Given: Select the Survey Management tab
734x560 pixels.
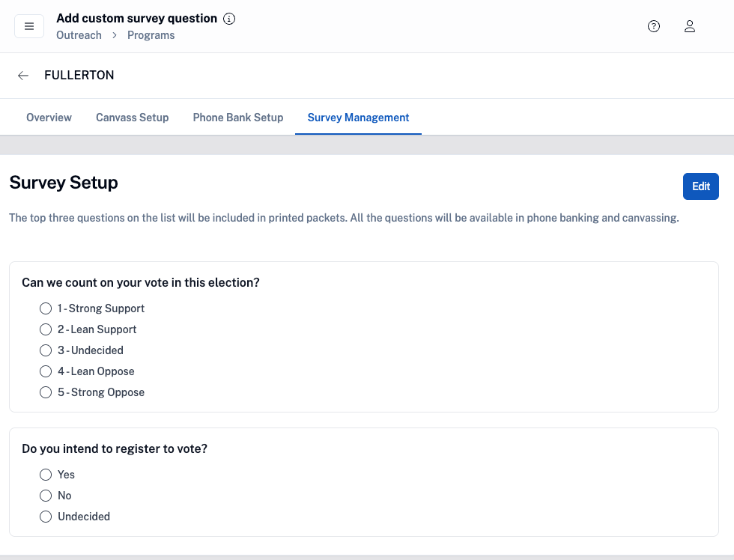Looking at the screenshot, I should (358, 118).
